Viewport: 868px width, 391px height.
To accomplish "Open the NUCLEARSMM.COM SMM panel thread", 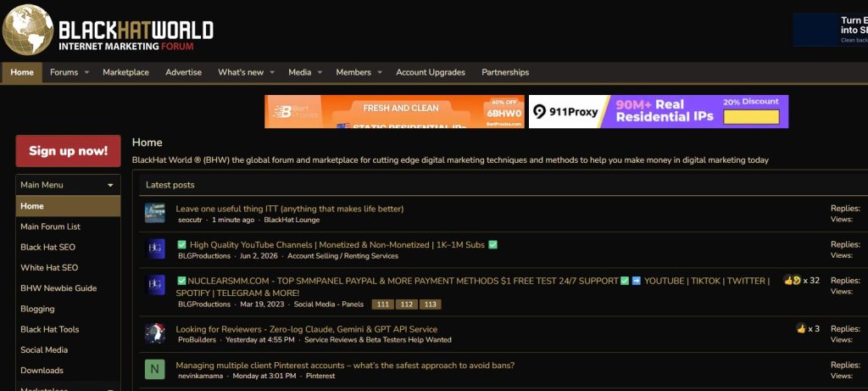I will pos(473,287).
